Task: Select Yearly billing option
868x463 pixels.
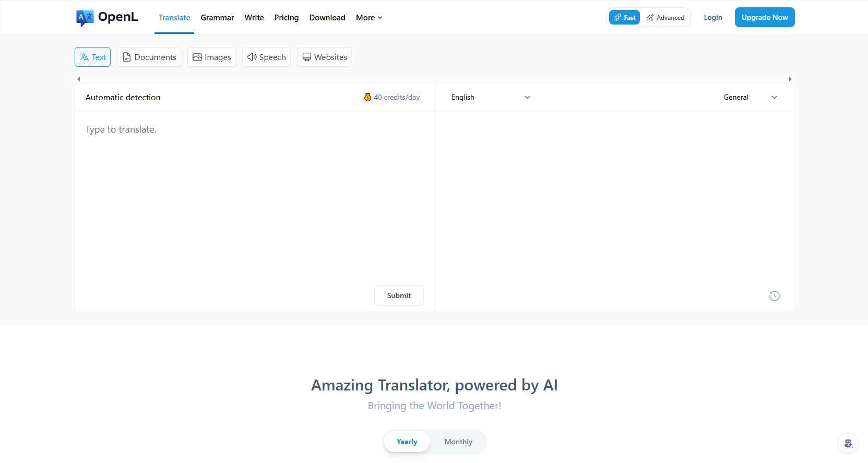Action: (407, 442)
